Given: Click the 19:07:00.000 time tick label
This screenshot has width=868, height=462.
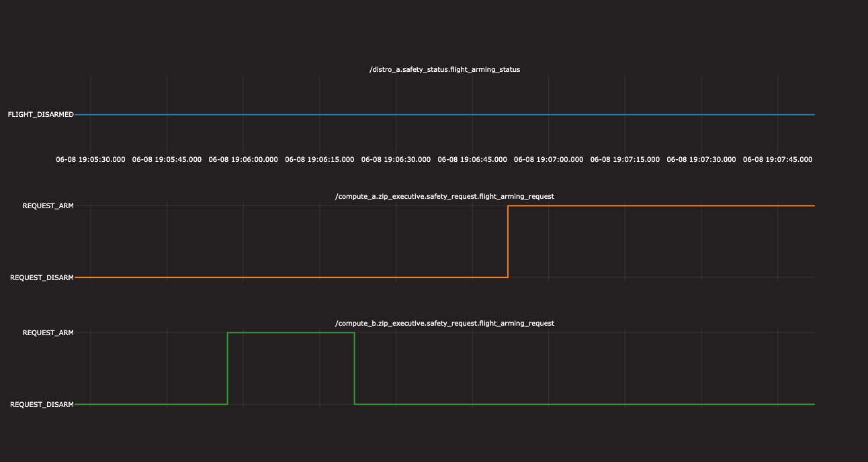Looking at the screenshot, I should (x=549, y=160).
